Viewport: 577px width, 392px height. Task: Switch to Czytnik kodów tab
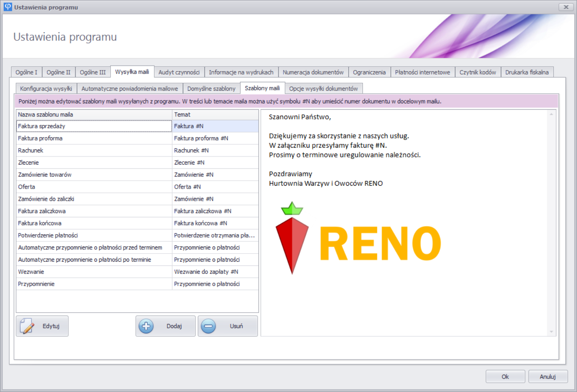click(477, 72)
